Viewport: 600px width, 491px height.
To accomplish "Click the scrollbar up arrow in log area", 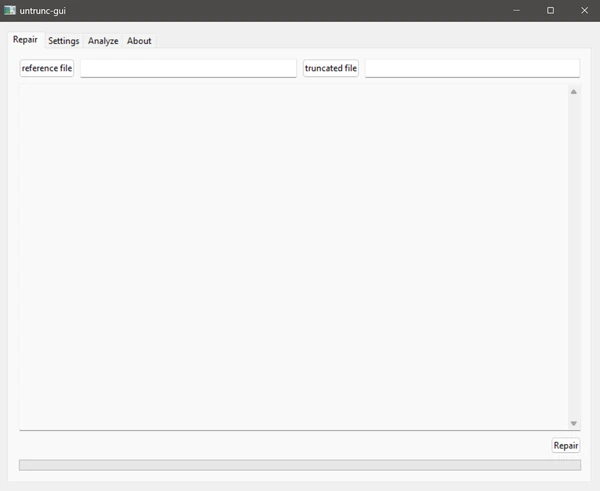I will (x=573, y=92).
